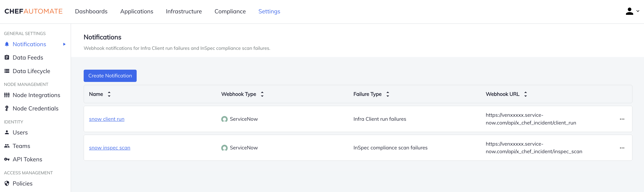Toggle Failure Type column sorting
The height and width of the screenshot is (192, 644).
coord(388,94)
